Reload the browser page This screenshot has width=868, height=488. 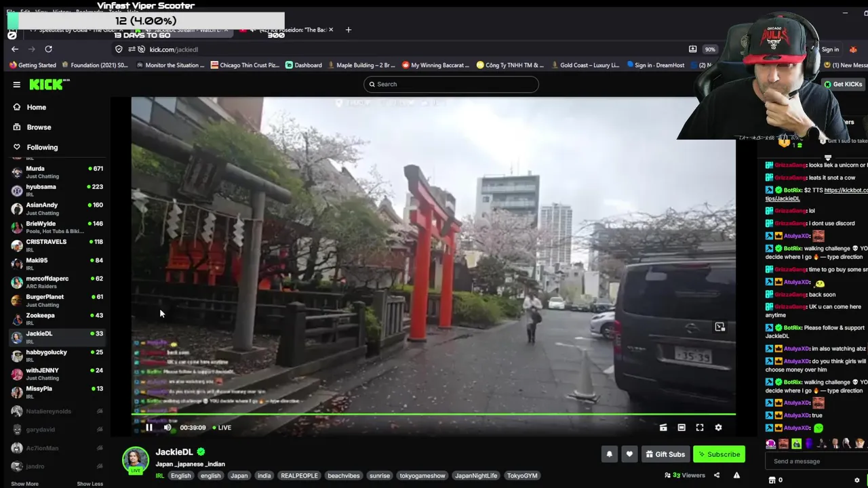(x=48, y=49)
